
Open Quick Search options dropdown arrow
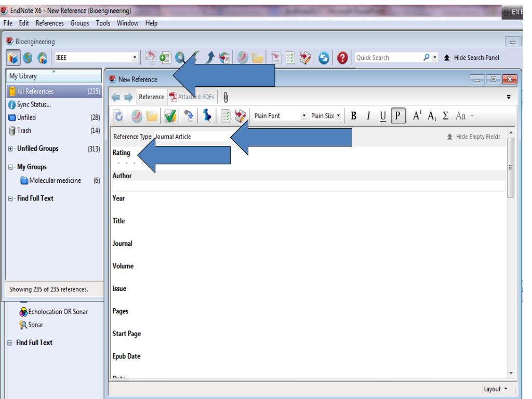click(435, 58)
